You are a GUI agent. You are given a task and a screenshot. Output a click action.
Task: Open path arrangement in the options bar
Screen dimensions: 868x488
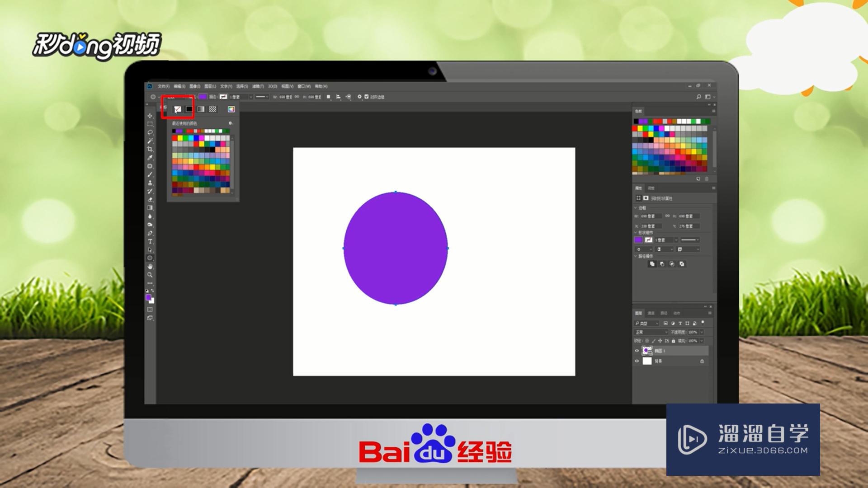pos(349,97)
